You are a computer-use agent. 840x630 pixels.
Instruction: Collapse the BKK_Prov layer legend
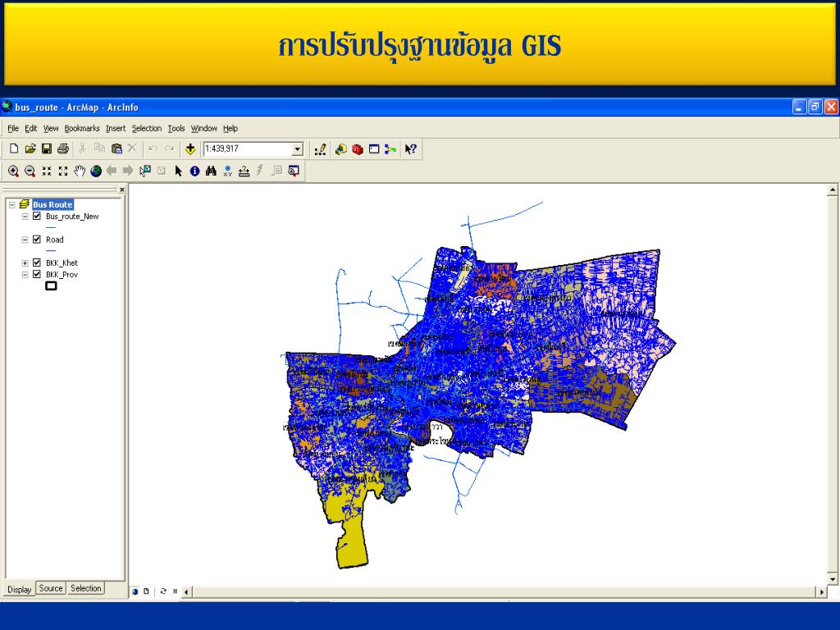pos(25,275)
